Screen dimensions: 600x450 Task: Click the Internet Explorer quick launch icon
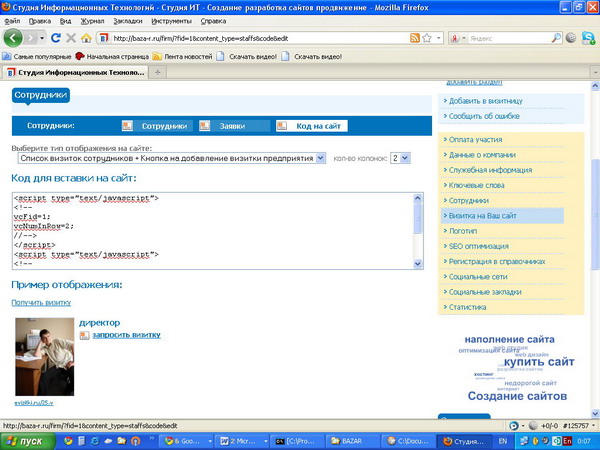[95, 441]
